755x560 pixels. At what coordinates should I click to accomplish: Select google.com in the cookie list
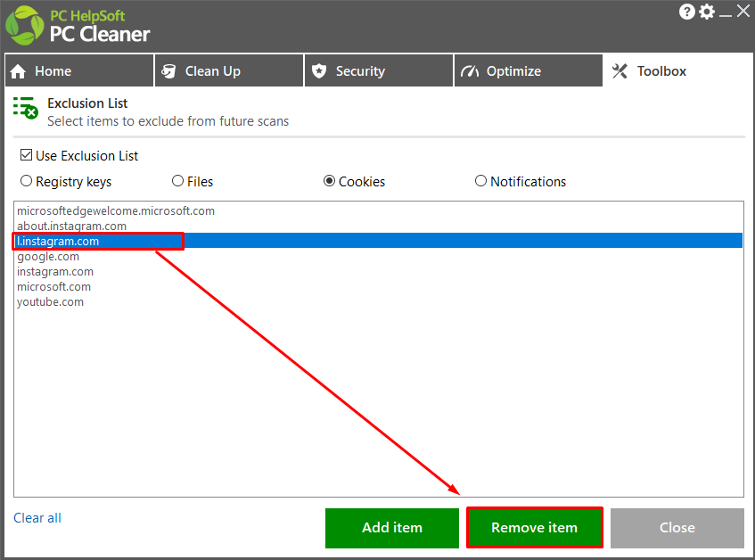(x=378, y=256)
